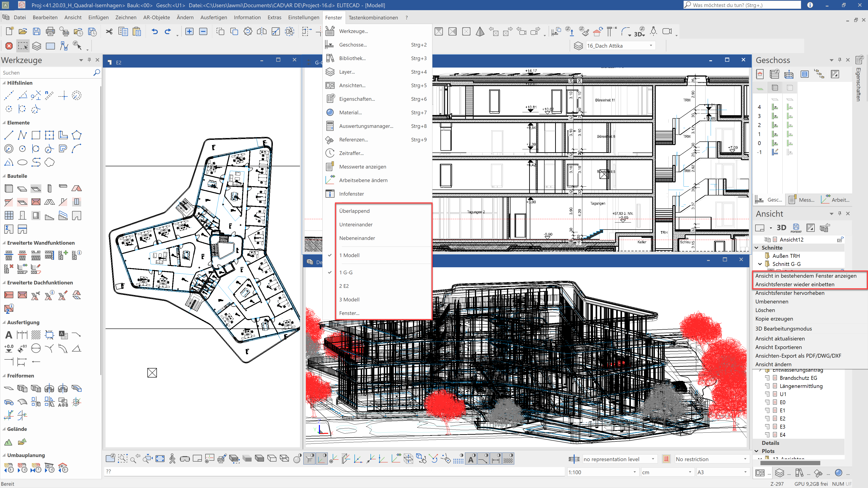This screenshot has width=868, height=488.
Task: Click the 3D button in Ansicht panel
Action: pos(781,228)
